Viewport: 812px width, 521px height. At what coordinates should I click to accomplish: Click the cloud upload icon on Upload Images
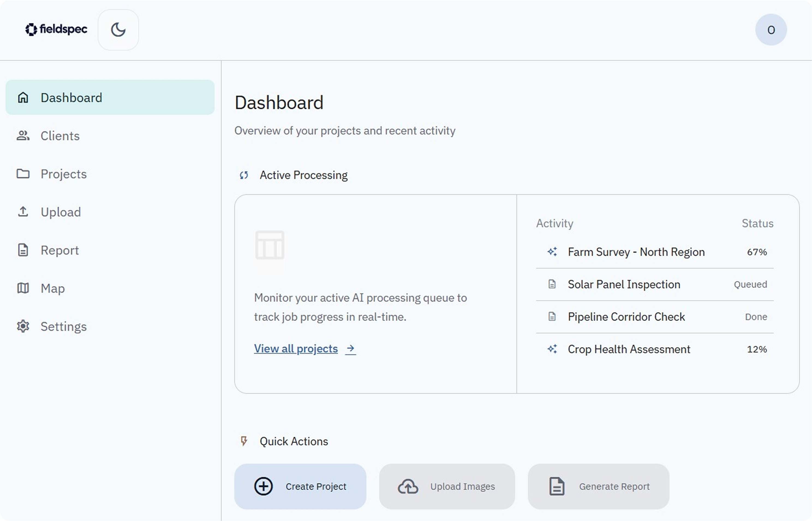pos(408,487)
